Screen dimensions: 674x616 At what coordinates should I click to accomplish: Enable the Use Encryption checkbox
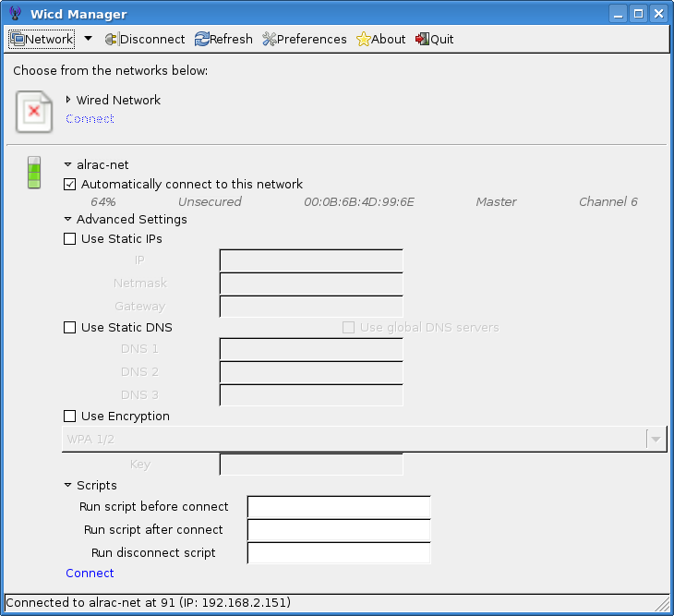point(69,417)
